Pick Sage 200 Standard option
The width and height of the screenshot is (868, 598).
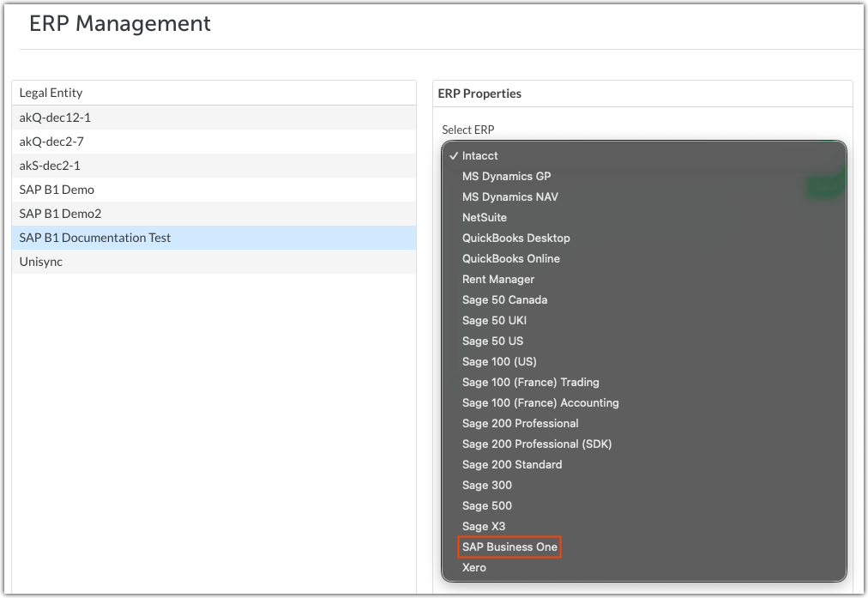pyautogui.click(x=644, y=464)
